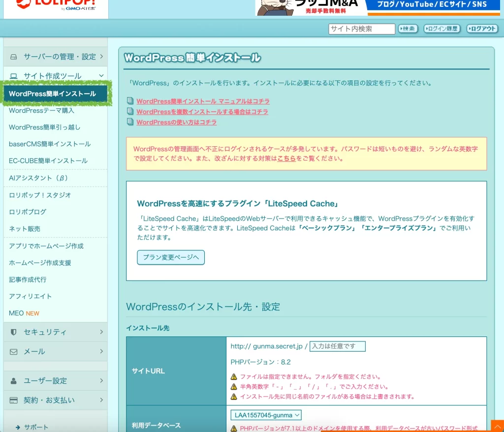Click document icon beside install manual link
504x432 pixels.
[130, 101]
